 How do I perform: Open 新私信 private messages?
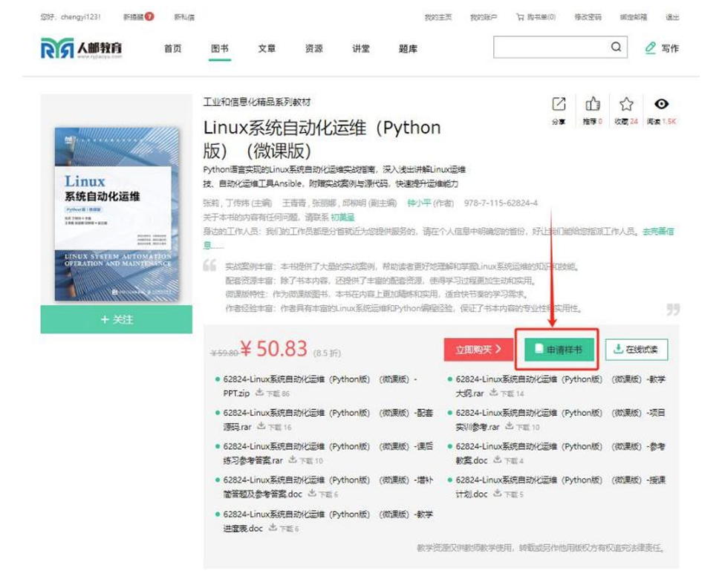(184, 17)
